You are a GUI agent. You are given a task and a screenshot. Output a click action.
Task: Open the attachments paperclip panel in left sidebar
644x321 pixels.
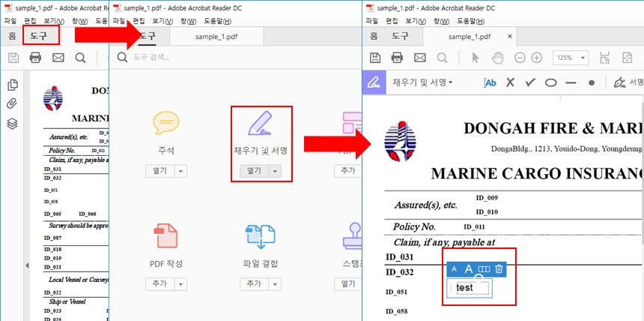click(12, 103)
